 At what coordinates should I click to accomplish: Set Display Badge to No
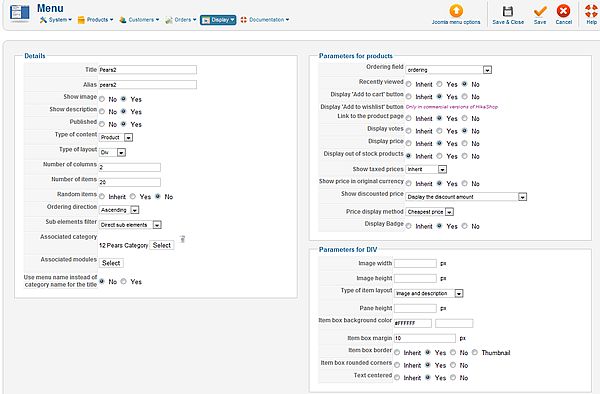465,226
